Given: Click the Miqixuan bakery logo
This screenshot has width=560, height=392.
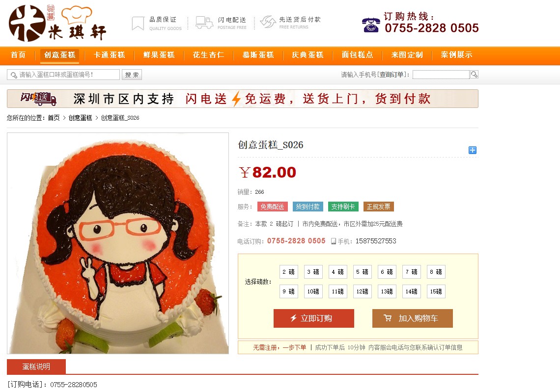Looking at the screenshot, I should 57,23.
